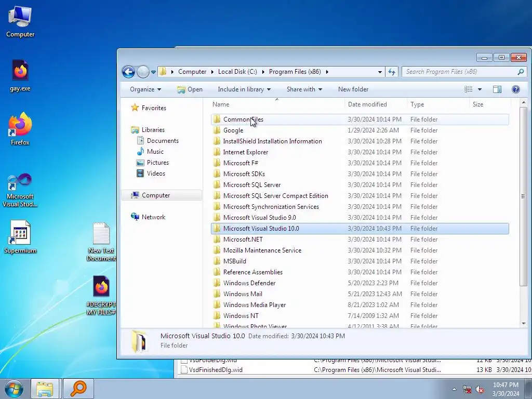The image size is (532, 399).
Task: Open the Supermium desktop shortcut
Action: (20, 237)
